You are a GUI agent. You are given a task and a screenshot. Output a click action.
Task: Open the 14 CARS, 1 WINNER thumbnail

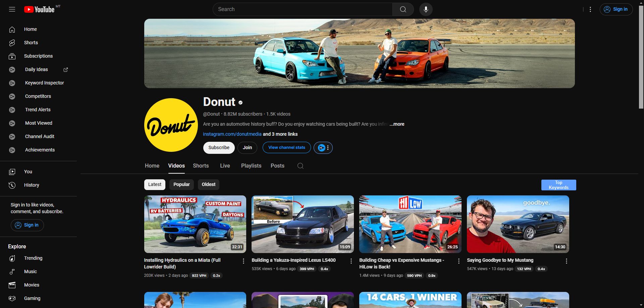pyautogui.click(x=411, y=300)
